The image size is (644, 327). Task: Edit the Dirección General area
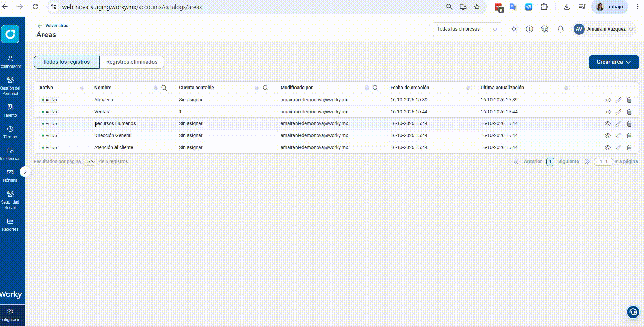(x=619, y=136)
